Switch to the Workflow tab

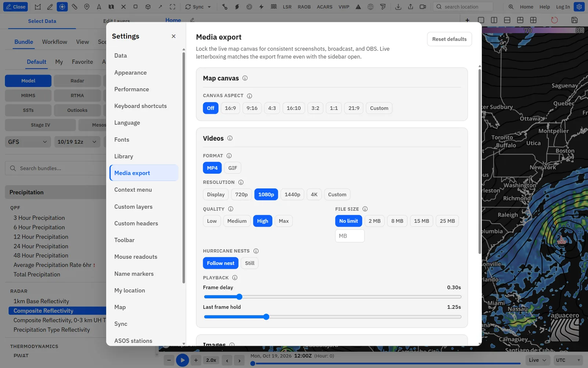click(54, 42)
